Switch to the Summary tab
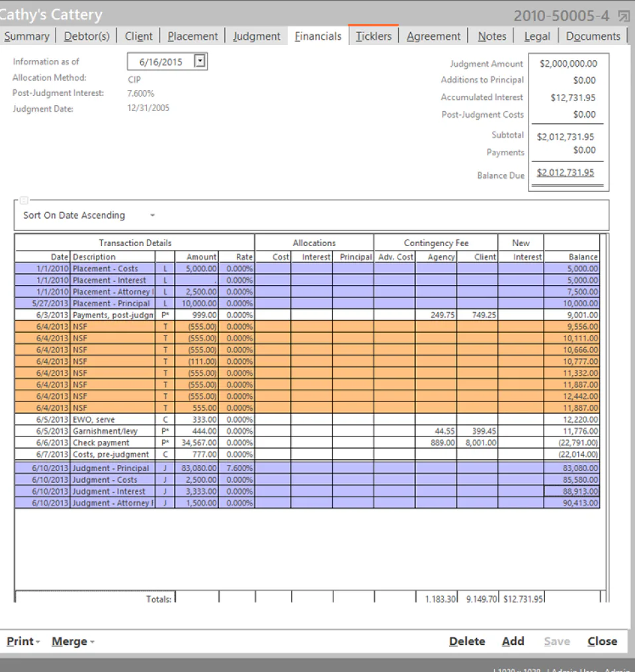The width and height of the screenshot is (635, 672). (26, 36)
